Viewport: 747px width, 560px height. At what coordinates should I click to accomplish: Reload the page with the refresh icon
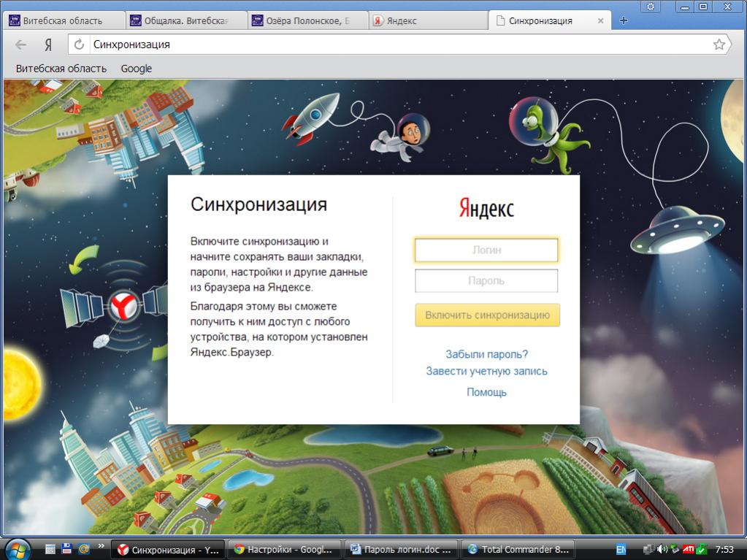[80, 45]
